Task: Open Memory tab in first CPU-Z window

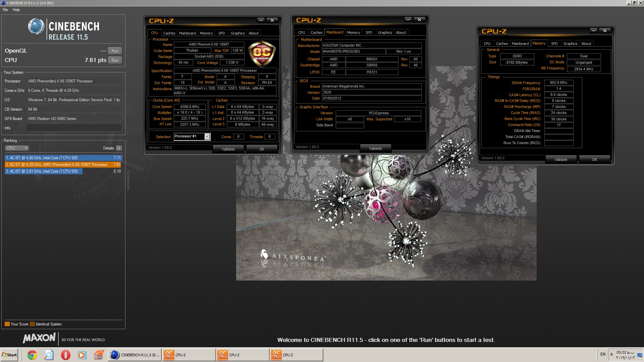Action: pos(206,33)
